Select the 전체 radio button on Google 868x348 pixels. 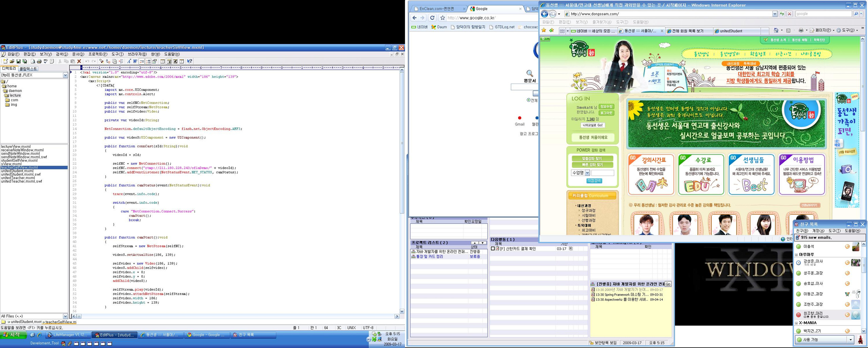(528, 100)
